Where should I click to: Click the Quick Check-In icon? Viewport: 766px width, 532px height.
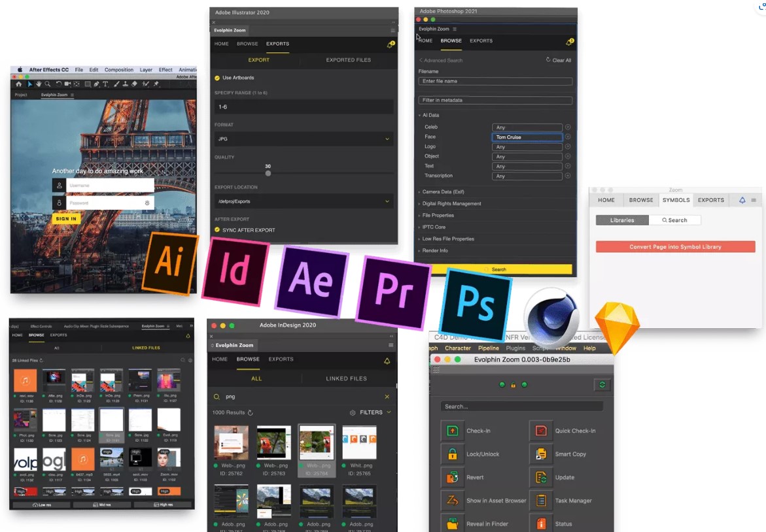(541, 431)
